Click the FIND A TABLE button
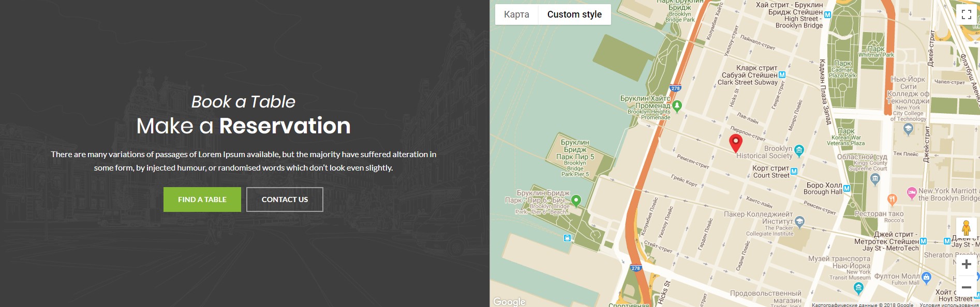980x307 pixels. [202, 199]
